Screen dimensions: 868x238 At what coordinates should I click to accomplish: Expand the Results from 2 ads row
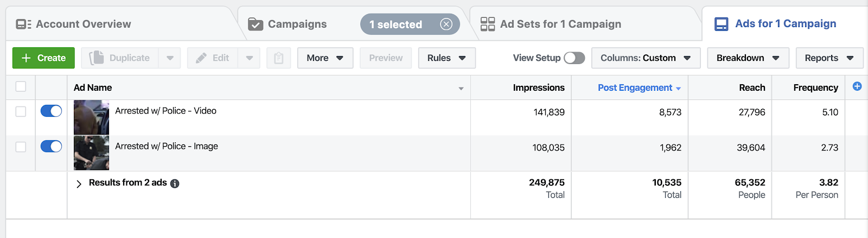click(79, 184)
